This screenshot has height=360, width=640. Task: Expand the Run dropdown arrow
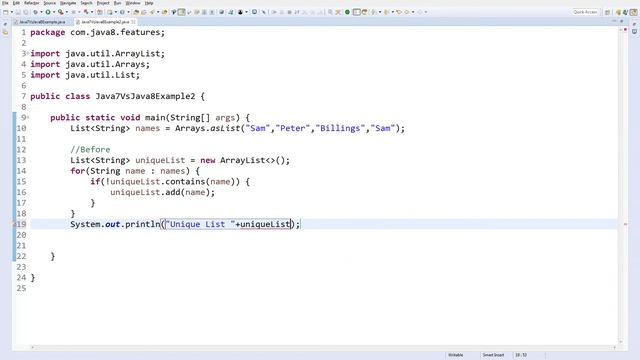tap(54, 12)
